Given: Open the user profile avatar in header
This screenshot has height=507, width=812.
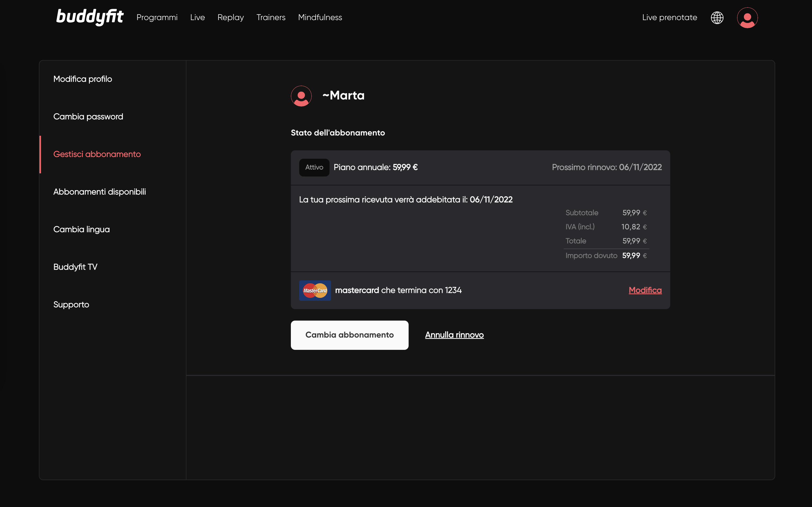Looking at the screenshot, I should pyautogui.click(x=747, y=17).
